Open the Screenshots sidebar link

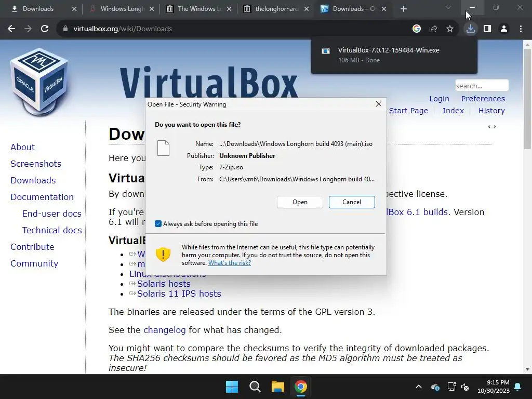(x=36, y=164)
